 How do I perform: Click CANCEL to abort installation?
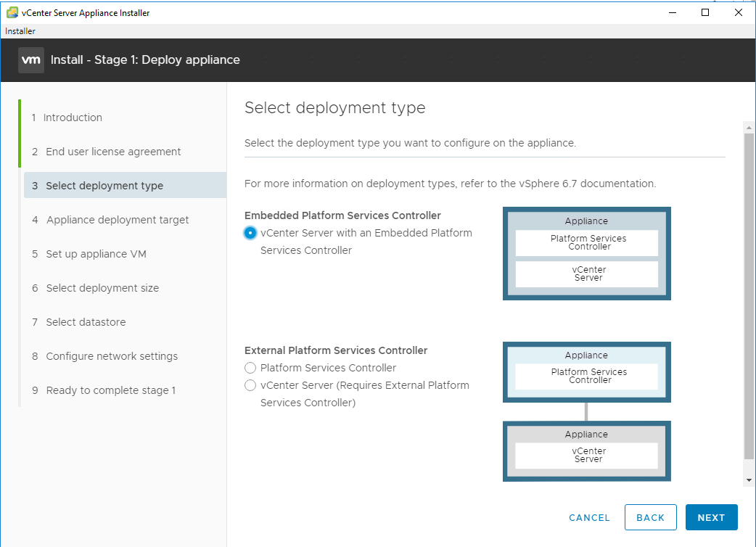(589, 517)
